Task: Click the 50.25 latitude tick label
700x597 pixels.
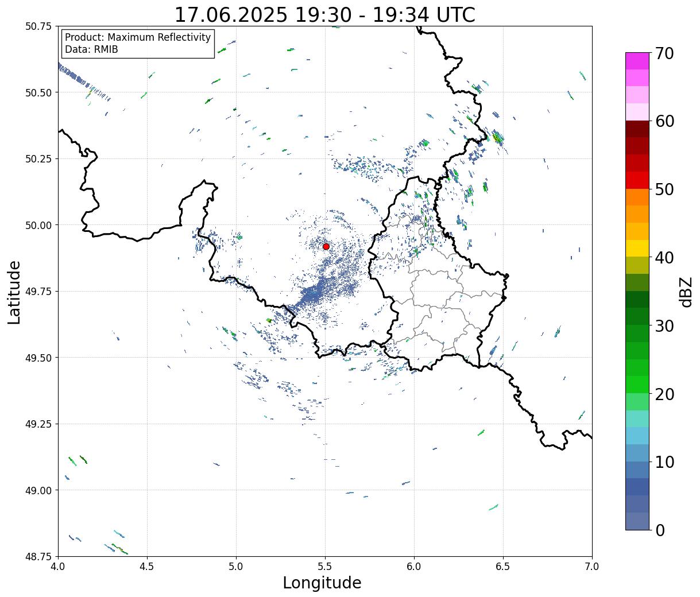Action: click(x=38, y=159)
